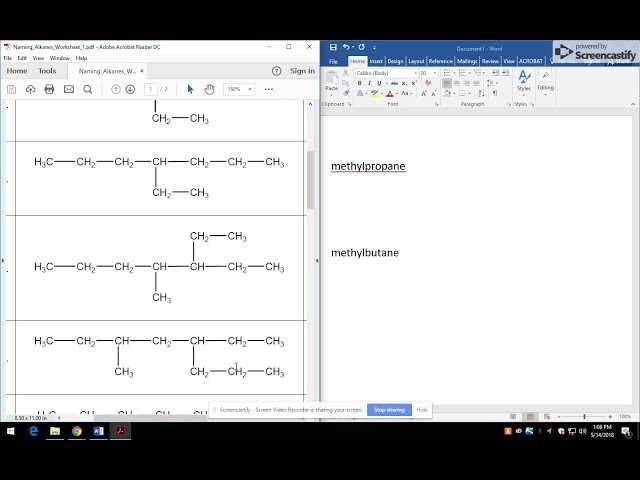Open the font size dropdown in Word
The image size is (640, 480).
click(x=435, y=73)
